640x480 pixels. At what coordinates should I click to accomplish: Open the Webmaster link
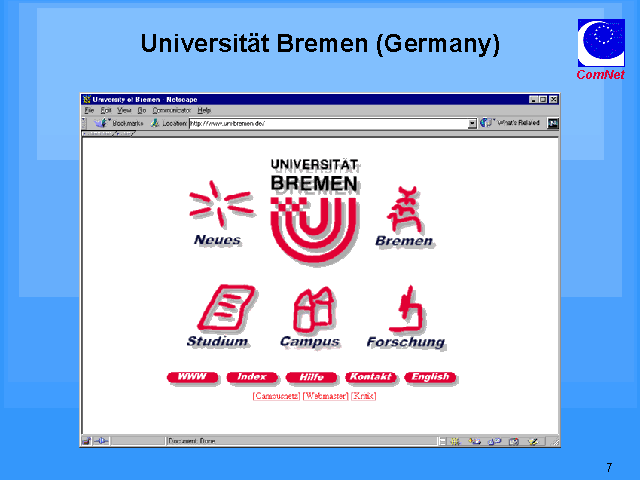tap(326, 396)
